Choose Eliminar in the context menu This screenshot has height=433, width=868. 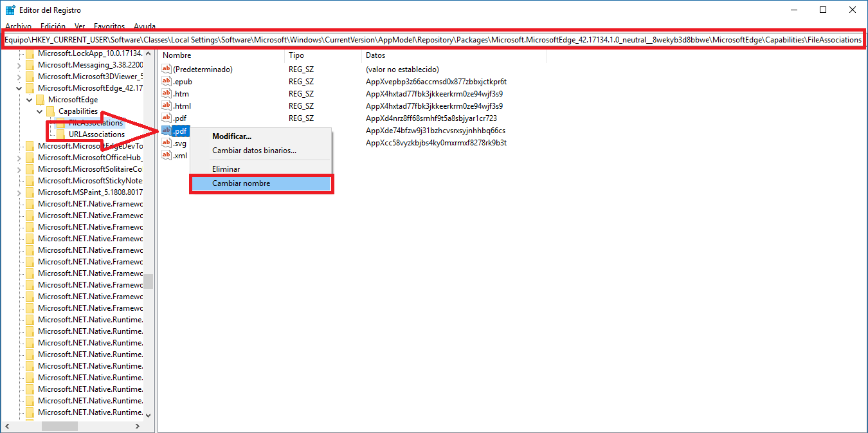coord(261,169)
